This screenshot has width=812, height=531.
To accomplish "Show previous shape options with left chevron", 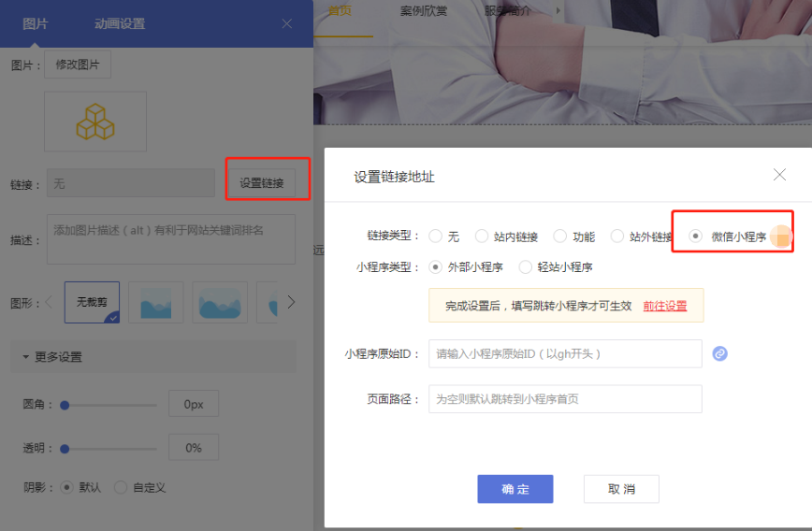I will (x=49, y=302).
